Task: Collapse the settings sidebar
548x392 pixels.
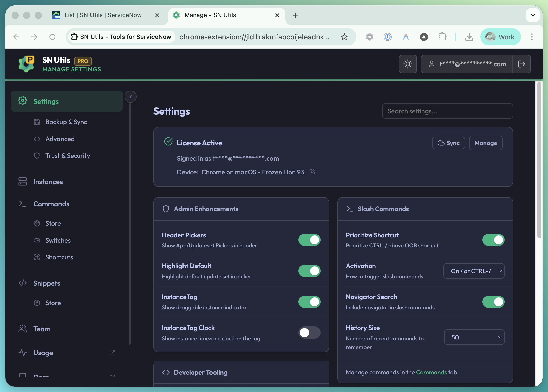Action: pyautogui.click(x=131, y=97)
